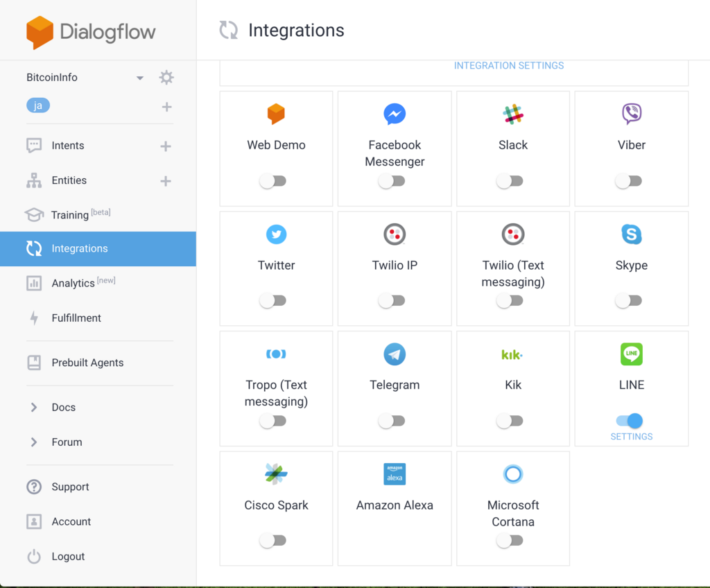The width and height of the screenshot is (710, 588).
Task: Click the Dialogflow logo
Action: click(91, 32)
